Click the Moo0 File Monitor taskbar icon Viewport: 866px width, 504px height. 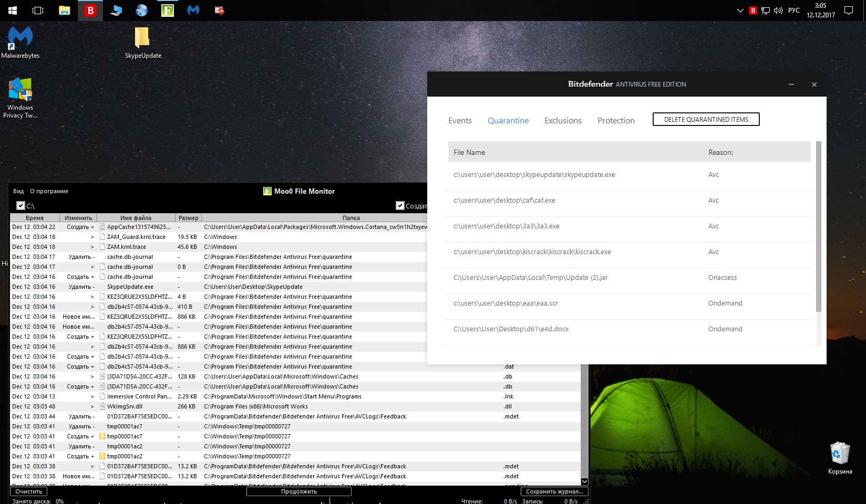pyautogui.click(x=168, y=10)
